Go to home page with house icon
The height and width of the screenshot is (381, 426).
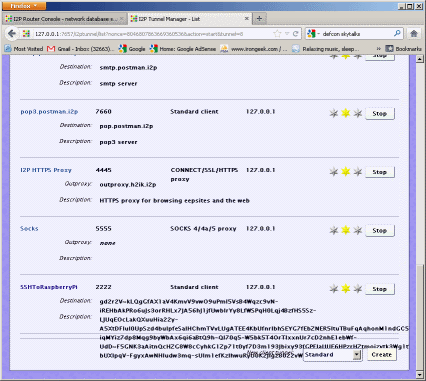[x=414, y=33]
